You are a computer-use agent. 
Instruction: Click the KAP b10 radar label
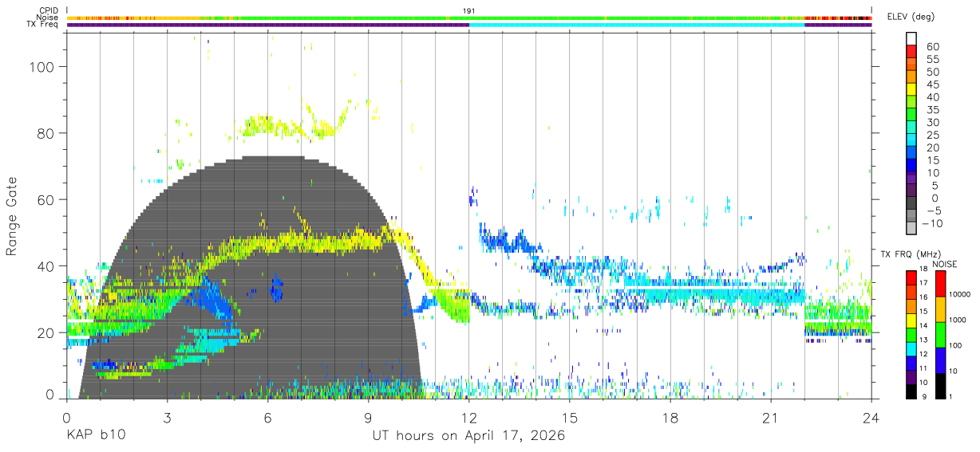click(95, 435)
